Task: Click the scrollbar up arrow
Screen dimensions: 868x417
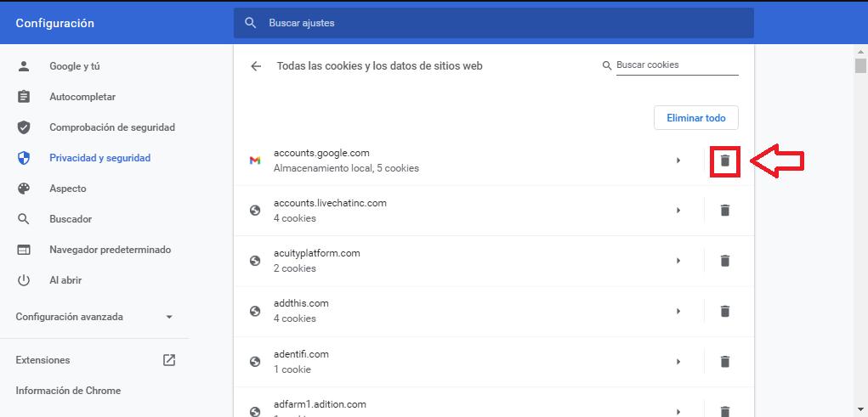Action: [x=860, y=52]
